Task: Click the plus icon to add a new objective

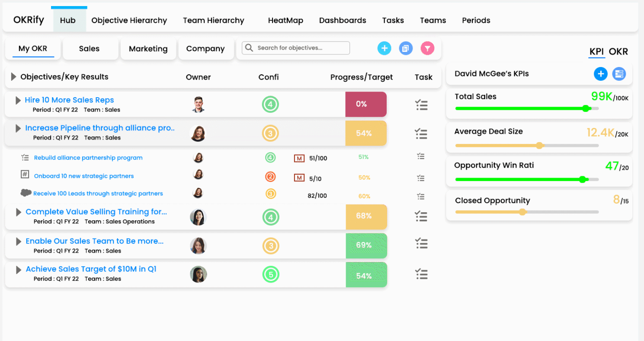Action: pyautogui.click(x=384, y=48)
